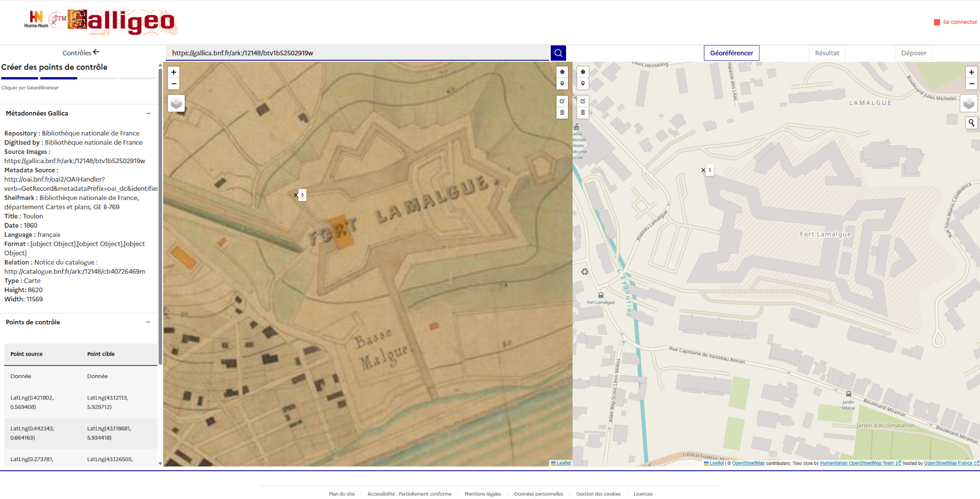Click the Géoréférencer button
Image resolution: width=980 pixels, height=499 pixels.
[x=732, y=53]
